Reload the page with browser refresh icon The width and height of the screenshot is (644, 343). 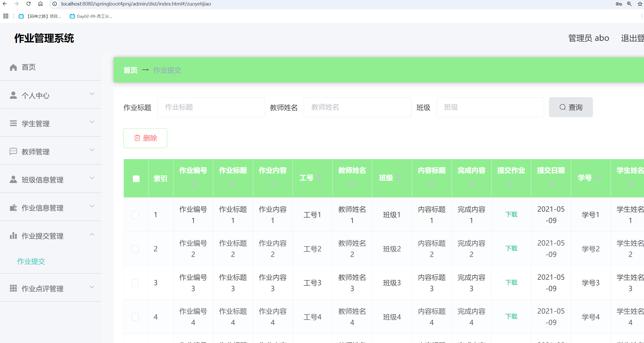(29, 4)
